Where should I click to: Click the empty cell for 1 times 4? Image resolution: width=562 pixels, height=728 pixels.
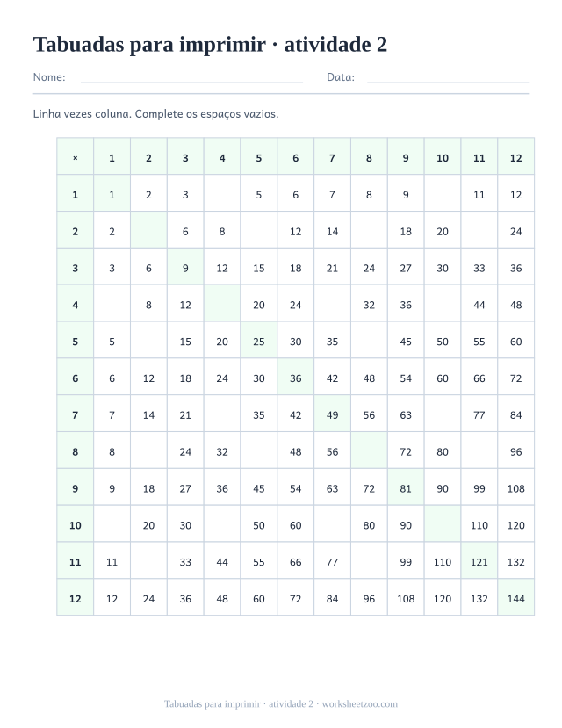click(222, 195)
